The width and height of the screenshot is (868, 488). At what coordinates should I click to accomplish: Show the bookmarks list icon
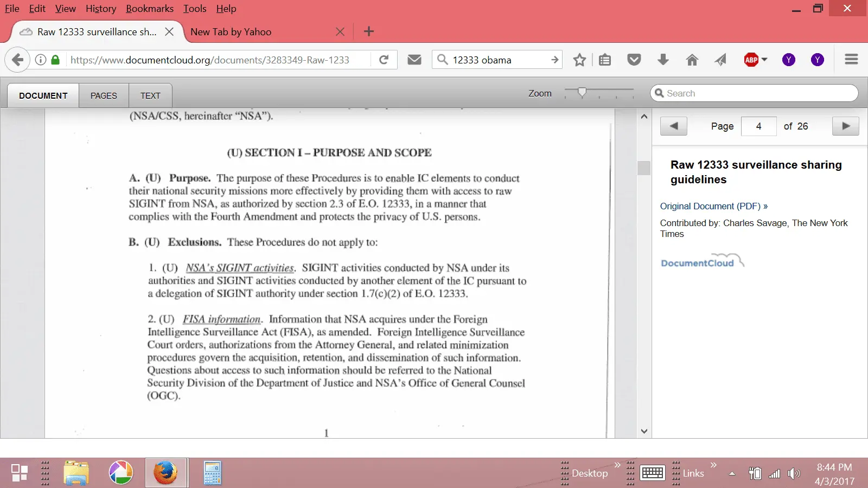coord(605,60)
